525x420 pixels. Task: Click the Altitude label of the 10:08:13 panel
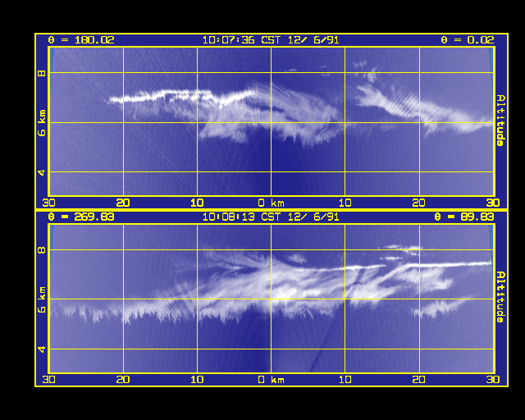(500, 298)
